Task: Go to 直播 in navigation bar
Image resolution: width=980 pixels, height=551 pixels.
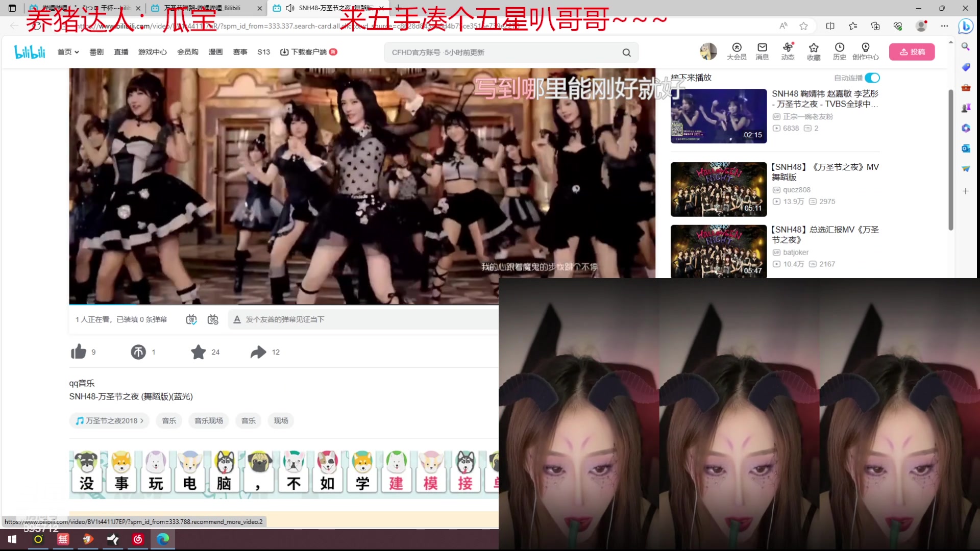Action: coord(121,52)
